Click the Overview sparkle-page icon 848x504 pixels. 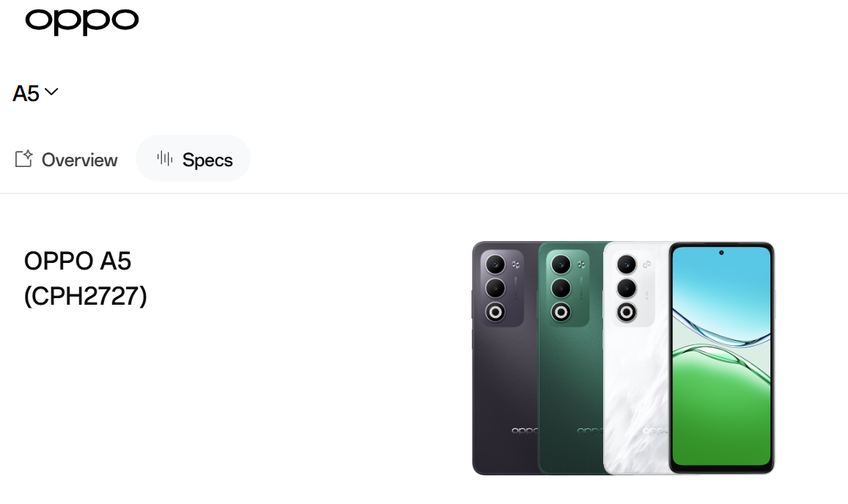23,158
